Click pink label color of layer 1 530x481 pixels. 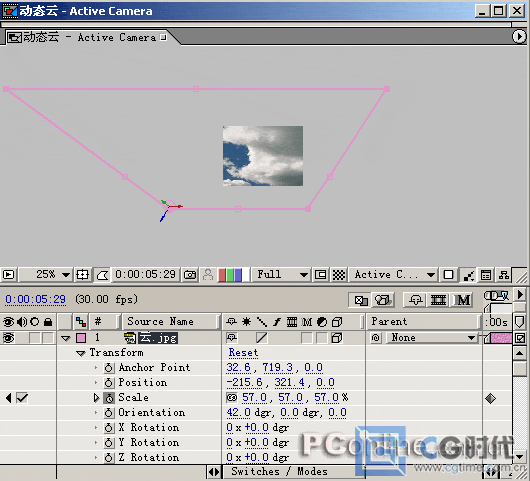pyautogui.click(x=81, y=338)
